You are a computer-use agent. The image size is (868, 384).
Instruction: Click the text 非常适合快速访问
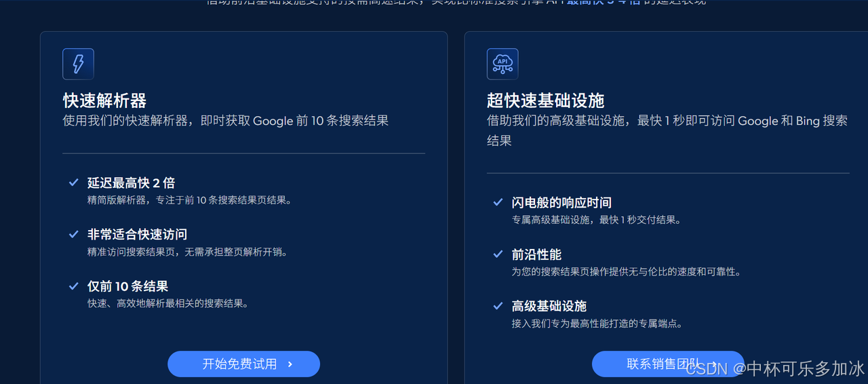click(x=137, y=235)
